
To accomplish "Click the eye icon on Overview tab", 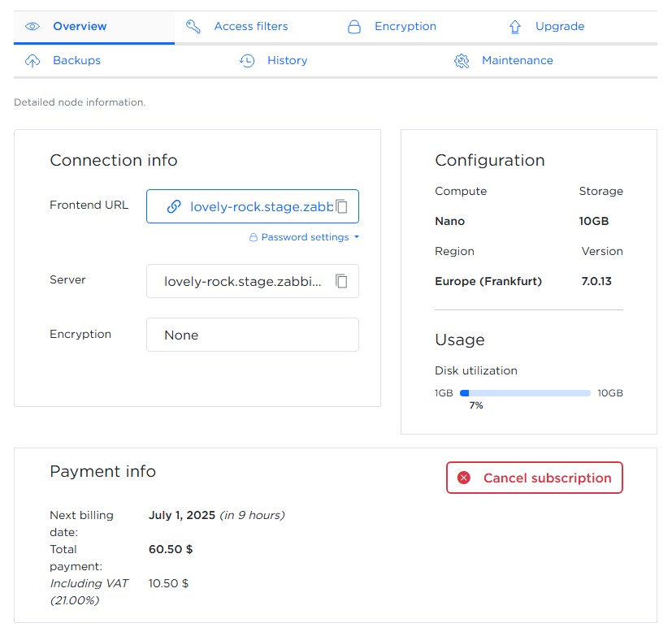I will (33, 27).
